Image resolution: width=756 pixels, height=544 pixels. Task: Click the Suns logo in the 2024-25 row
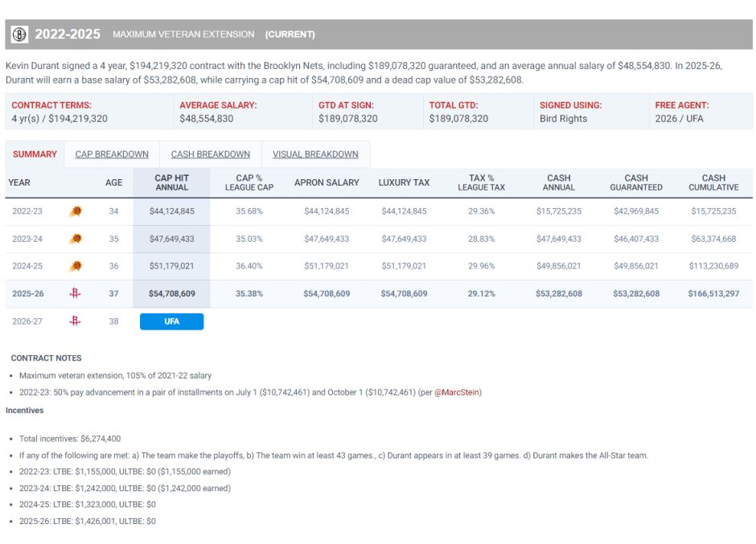click(76, 266)
